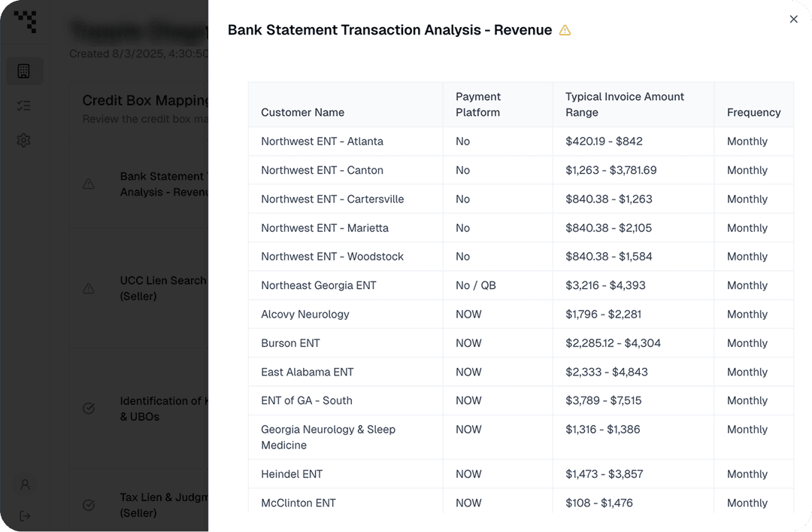This screenshot has height=532, width=812.
Task: Close the Bank Statement Transaction Analysis panel
Action: [793, 19]
